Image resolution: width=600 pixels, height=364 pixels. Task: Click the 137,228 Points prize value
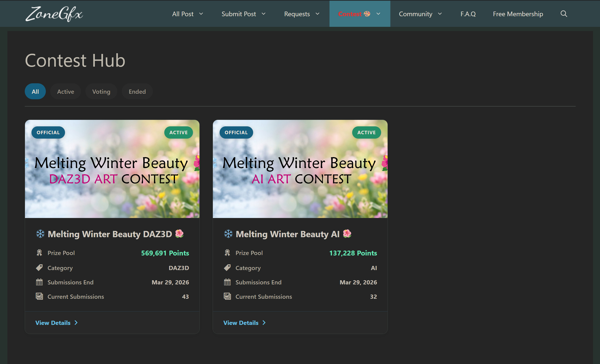[353, 253]
